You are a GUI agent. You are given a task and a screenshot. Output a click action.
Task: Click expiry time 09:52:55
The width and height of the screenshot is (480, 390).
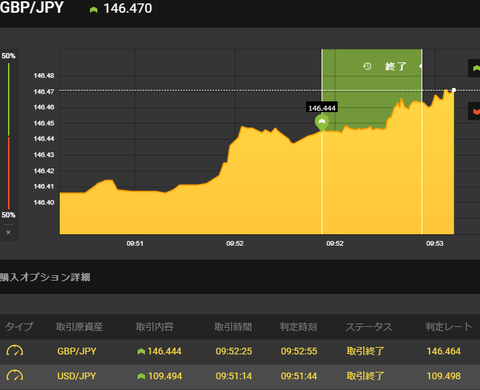(x=299, y=351)
